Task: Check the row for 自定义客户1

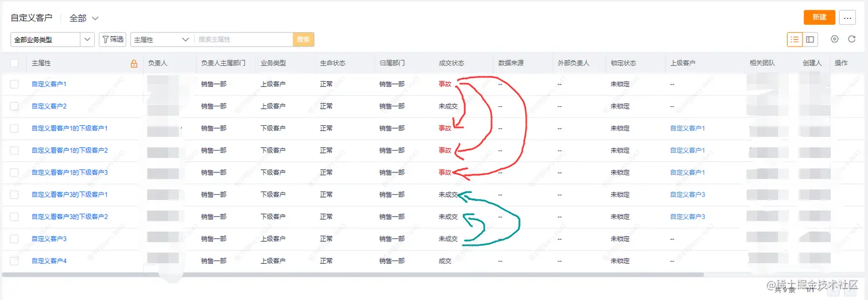Action: 14,84
